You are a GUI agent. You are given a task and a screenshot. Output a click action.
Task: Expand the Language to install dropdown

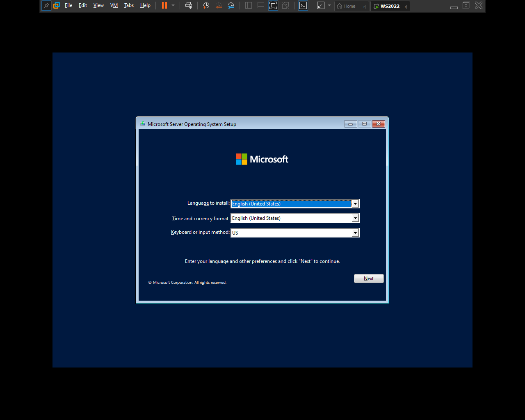355,204
